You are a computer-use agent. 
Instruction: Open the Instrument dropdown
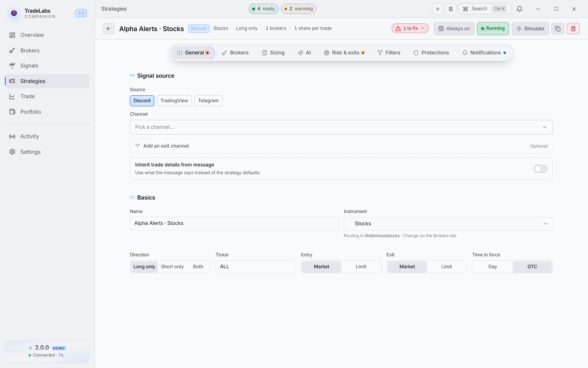pos(448,224)
